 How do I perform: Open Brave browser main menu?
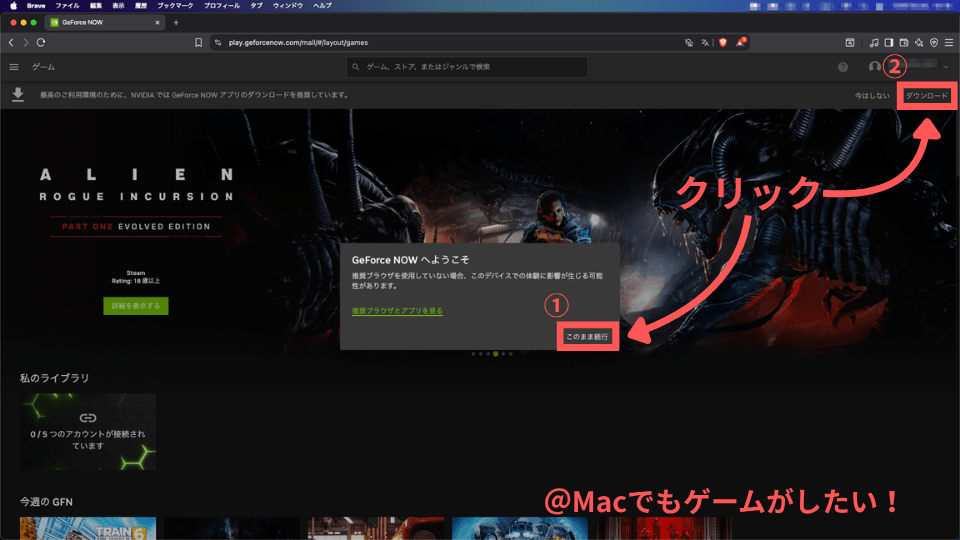[948, 43]
